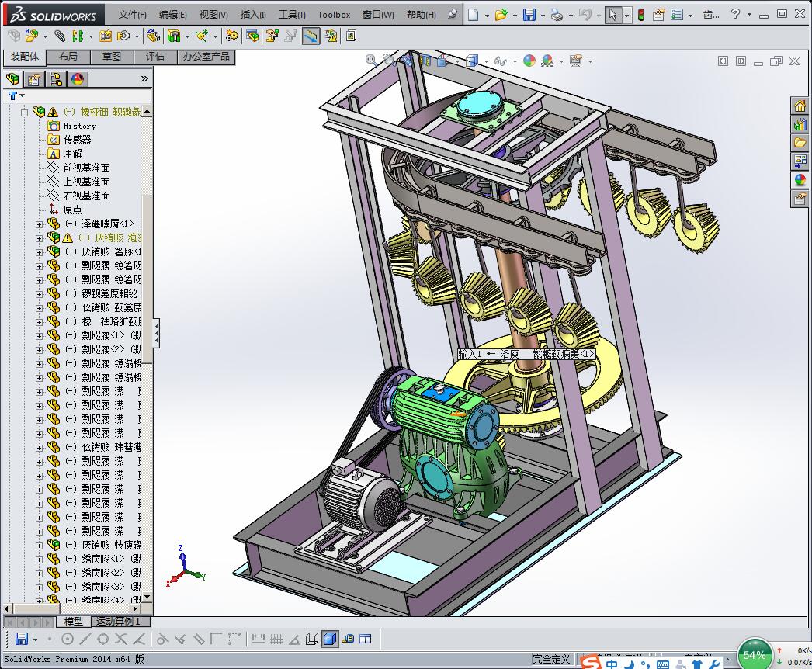The image size is (812, 669).
Task: Click the Reference Geometry icon
Action: 201,36
